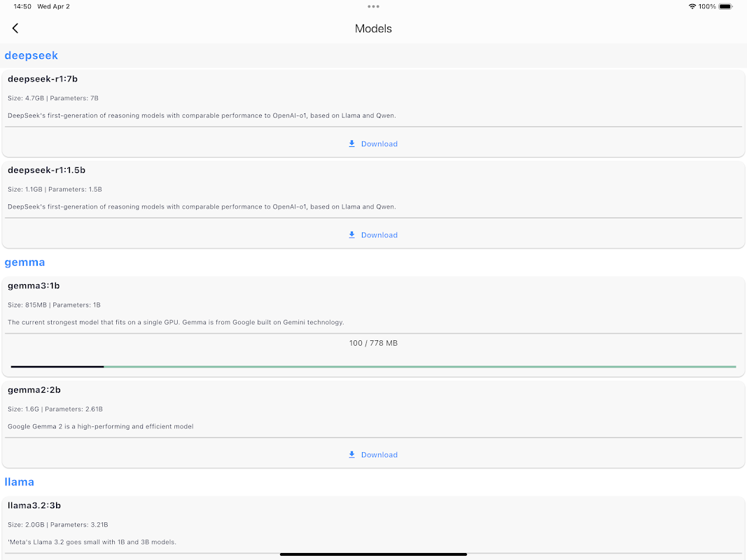The width and height of the screenshot is (747, 560).
Task: Click download icon for gemma2:2b
Action: pyautogui.click(x=352, y=455)
